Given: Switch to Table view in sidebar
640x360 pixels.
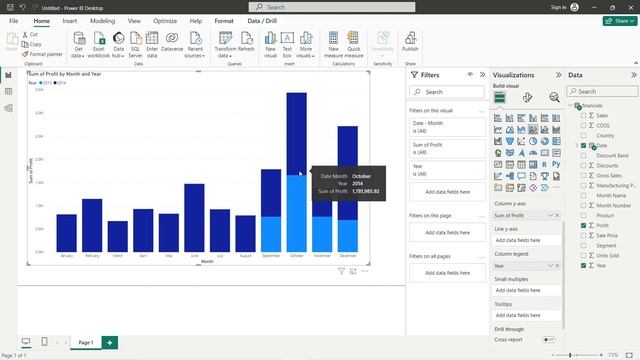Looking at the screenshot, I should (x=8, y=91).
